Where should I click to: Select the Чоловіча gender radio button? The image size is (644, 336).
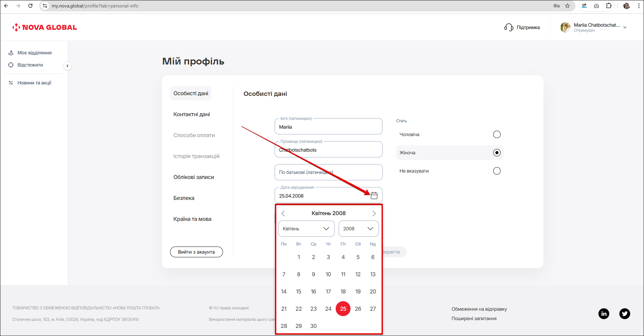tap(497, 134)
